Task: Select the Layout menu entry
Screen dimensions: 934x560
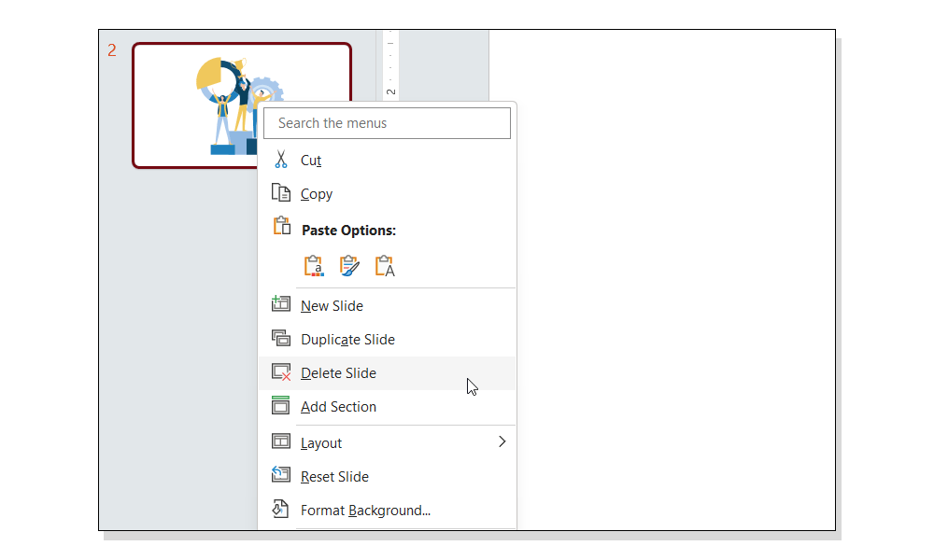Action: point(320,441)
